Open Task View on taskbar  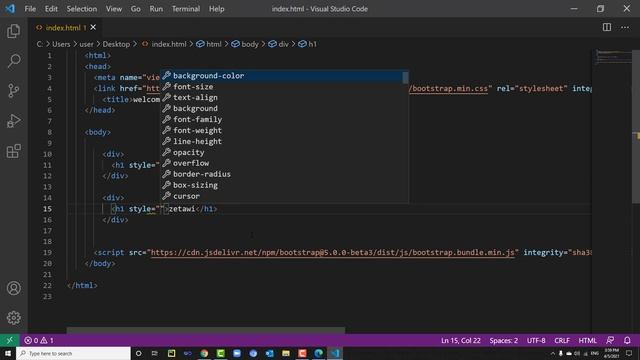pos(155,353)
